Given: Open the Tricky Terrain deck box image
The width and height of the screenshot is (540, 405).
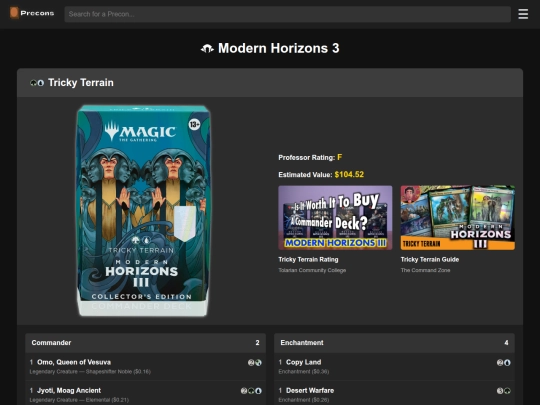Looking at the screenshot, I should pyautogui.click(x=143, y=211).
